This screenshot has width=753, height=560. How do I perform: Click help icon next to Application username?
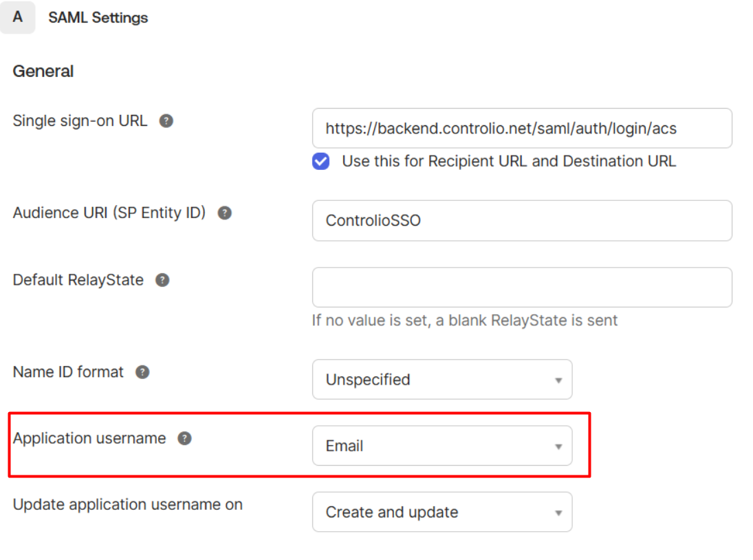[x=184, y=438]
